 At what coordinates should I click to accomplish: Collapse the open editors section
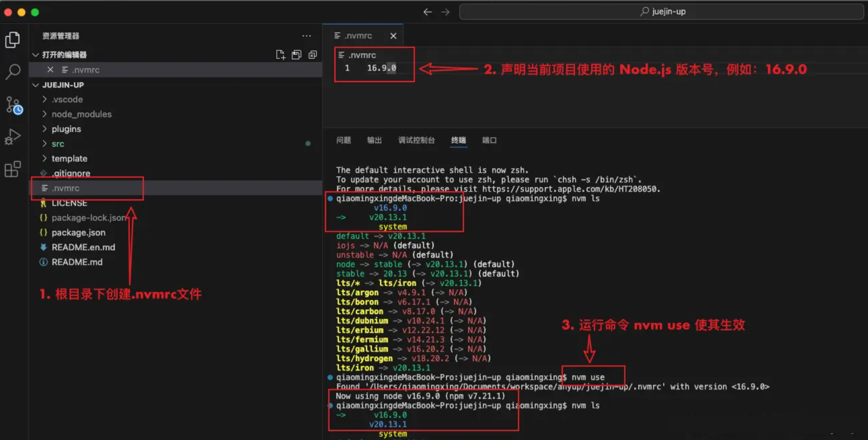pyautogui.click(x=35, y=55)
